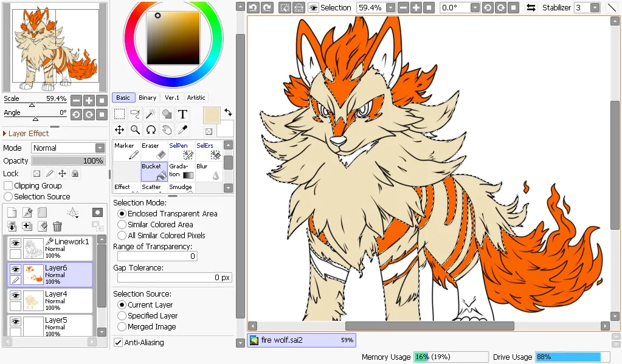The image size is (622, 364).
Task: Create a new layer folder
Action: (42, 213)
